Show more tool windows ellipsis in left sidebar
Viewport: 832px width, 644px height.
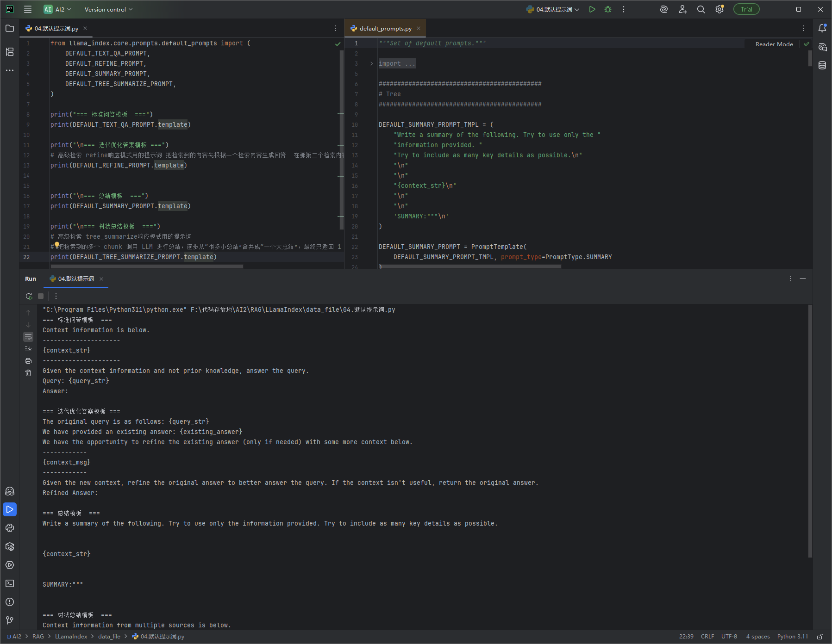tap(10, 70)
